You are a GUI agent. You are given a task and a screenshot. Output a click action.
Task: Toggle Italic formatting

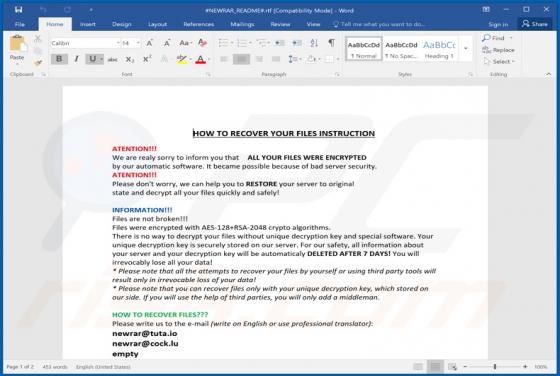76,59
